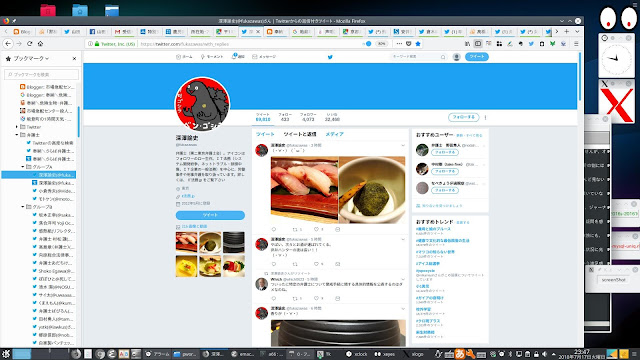Switch to the Facebook tab
Screen dimensions: 640x360
click(98, 31)
